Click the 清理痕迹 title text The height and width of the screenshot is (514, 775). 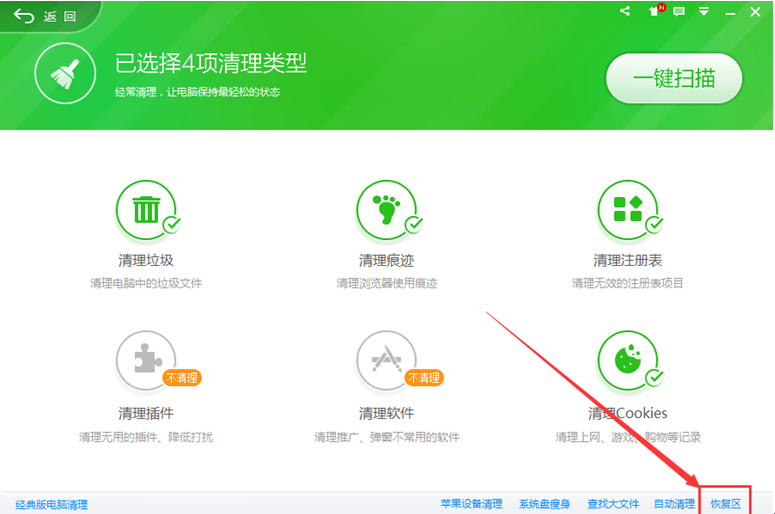point(387,260)
